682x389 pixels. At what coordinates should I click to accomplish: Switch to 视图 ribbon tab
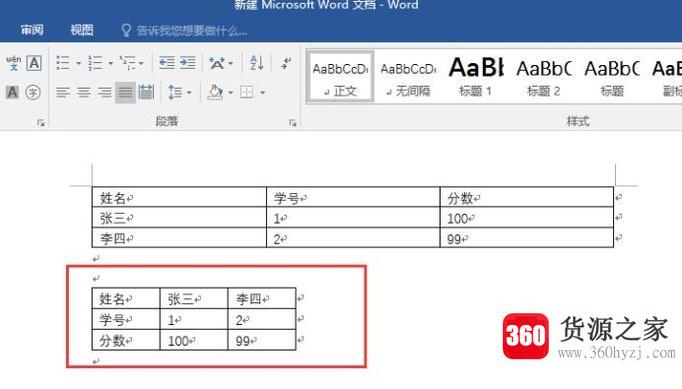[x=82, y=30]
